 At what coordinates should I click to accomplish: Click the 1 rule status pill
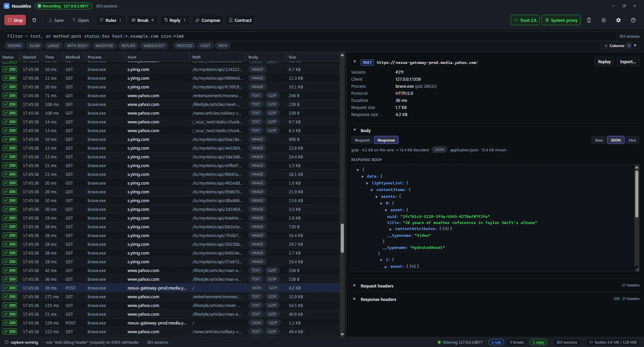(496, 342)
